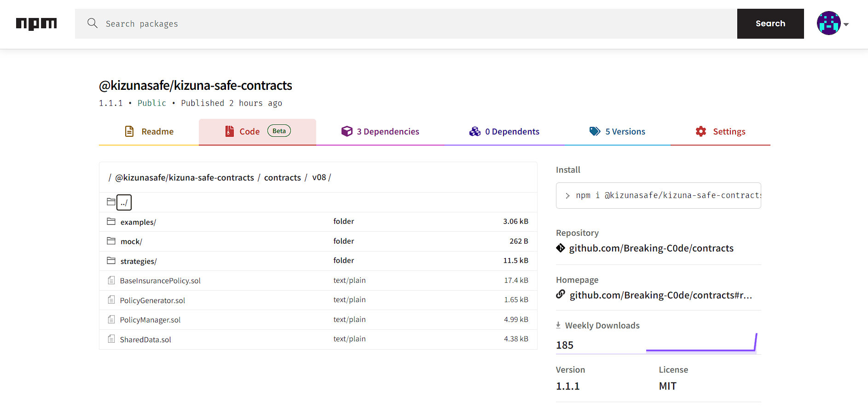Click the MIT license value
868x410 pixels.
[x=668, y=386]
